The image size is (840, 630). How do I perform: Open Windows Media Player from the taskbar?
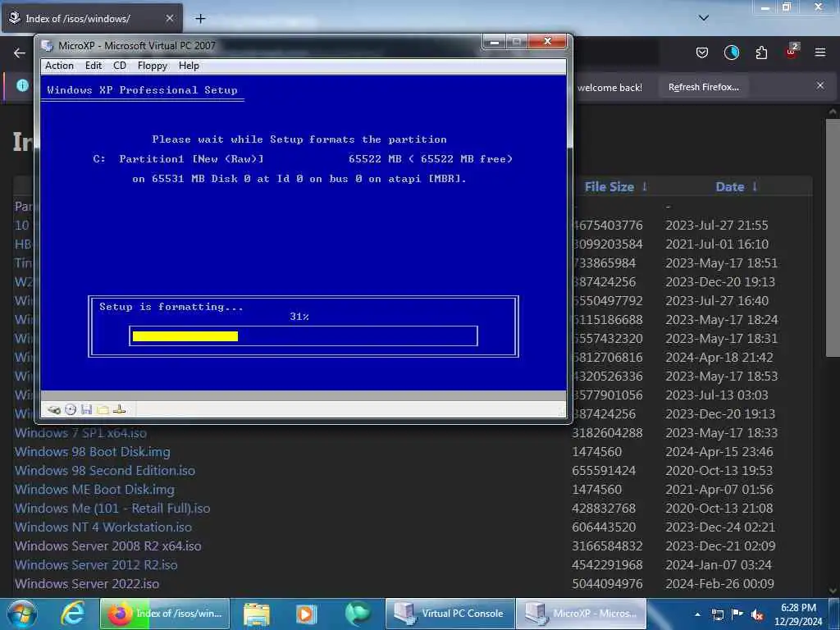pos(307,614)
